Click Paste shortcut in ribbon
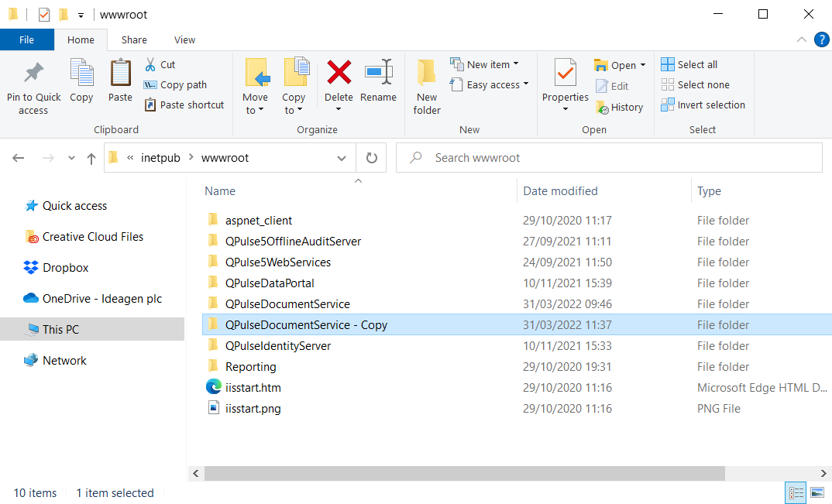 tap(184, 105)
